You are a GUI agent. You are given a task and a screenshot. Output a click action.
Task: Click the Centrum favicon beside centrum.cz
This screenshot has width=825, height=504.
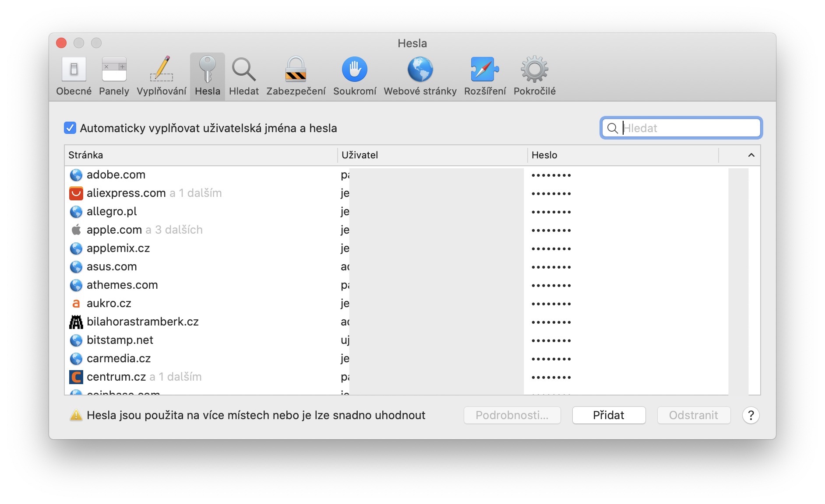(x=76, y=377)
